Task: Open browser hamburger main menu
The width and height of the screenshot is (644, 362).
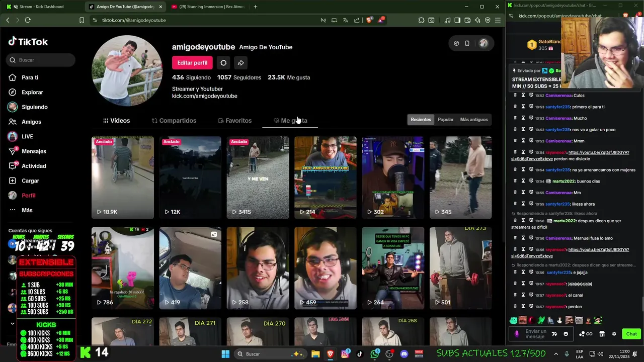Action: click(498, 20)
